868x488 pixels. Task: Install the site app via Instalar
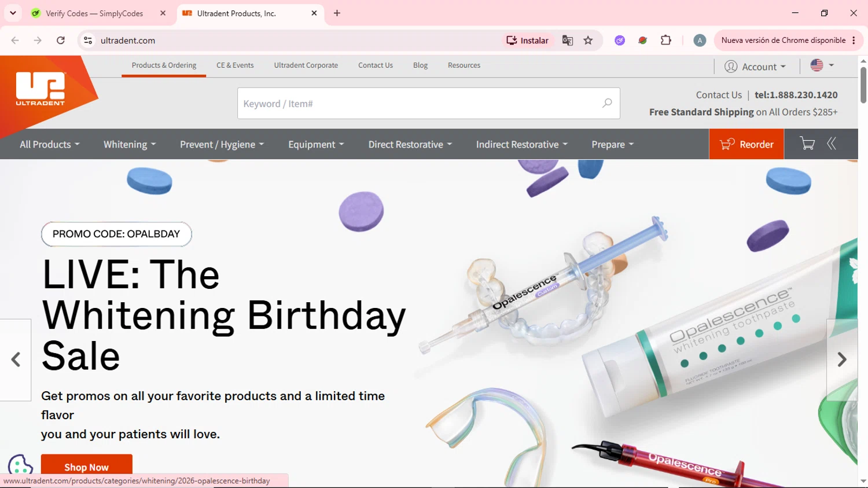(x=527, y=41)
